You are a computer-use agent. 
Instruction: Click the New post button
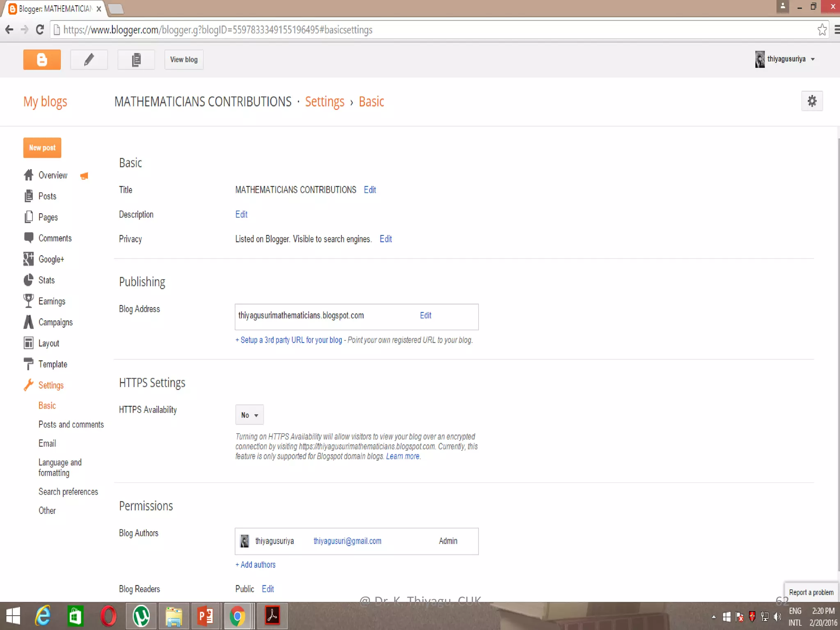coord(42,148)
